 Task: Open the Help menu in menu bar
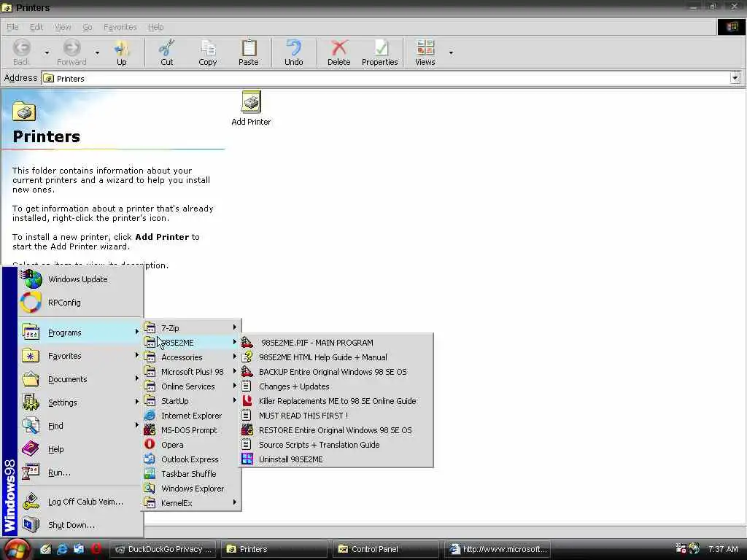(155, 27)
